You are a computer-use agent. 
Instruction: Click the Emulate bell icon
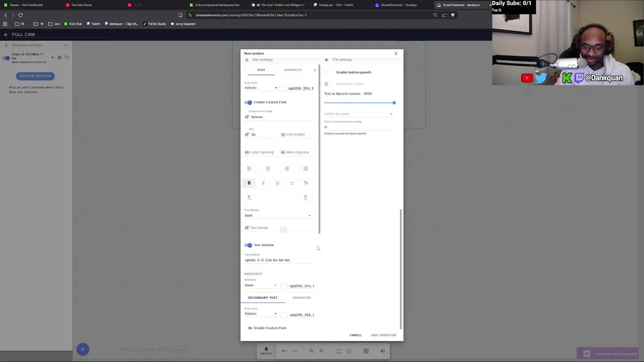(x=266, y=350)
